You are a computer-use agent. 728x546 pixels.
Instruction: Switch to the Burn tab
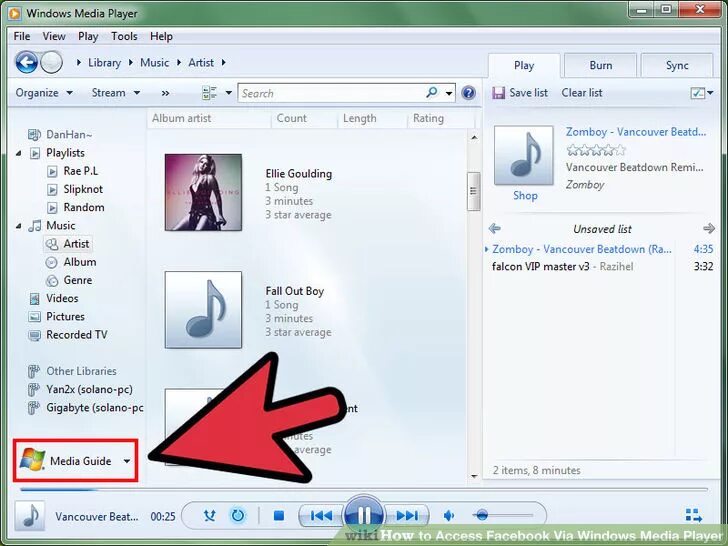[600, 65]
